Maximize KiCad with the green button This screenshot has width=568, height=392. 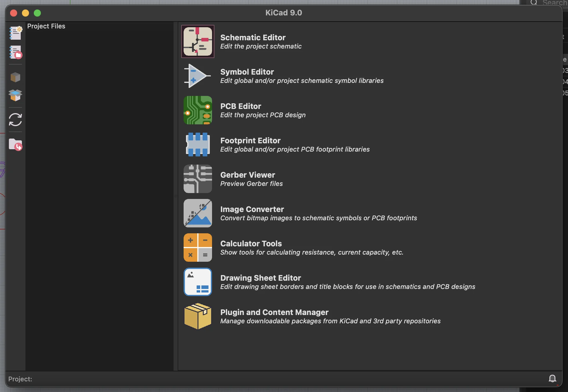point(37,13)
